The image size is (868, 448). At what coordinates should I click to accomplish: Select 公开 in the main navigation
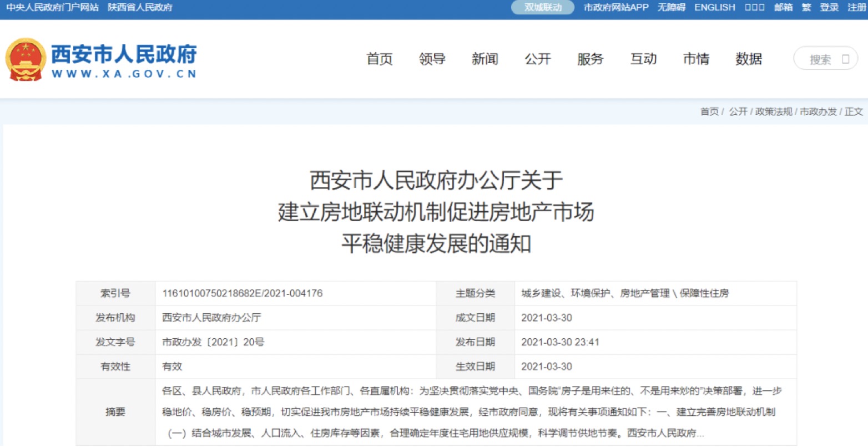(538, 59)
